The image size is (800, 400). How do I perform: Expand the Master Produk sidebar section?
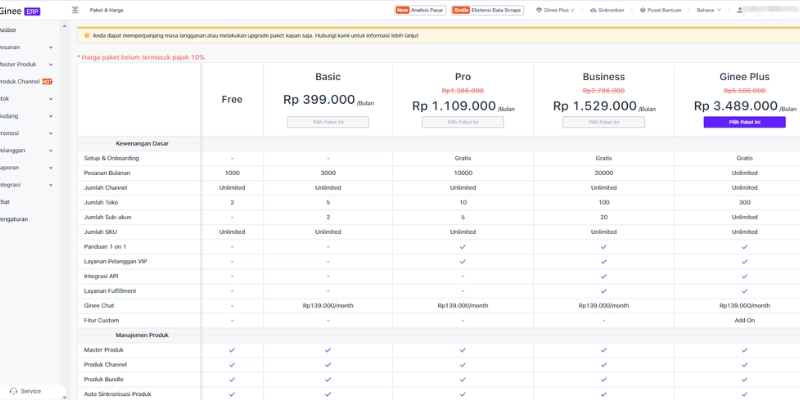(50, 64)
